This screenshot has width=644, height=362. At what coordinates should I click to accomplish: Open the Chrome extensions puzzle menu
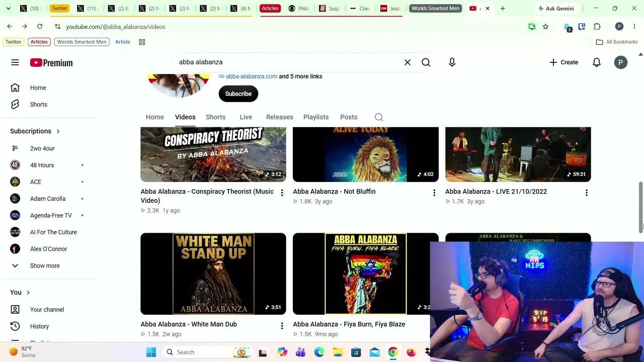[x=597, y=27]
